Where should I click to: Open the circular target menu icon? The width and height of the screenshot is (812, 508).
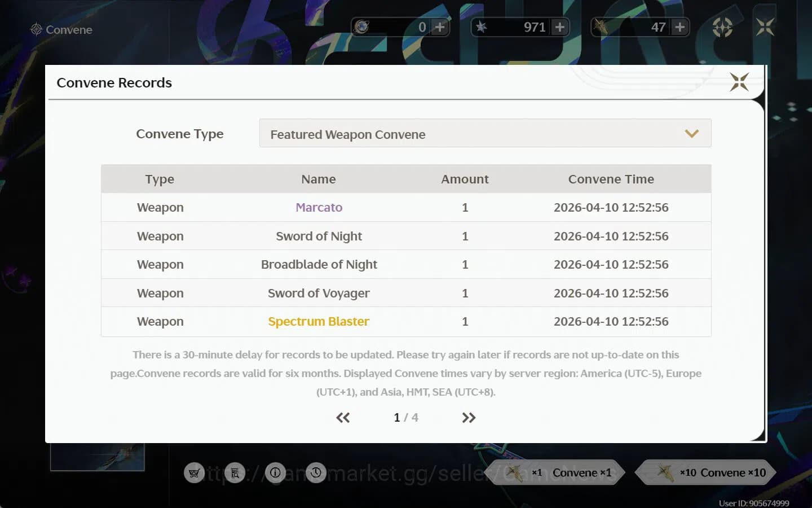(x=722, y=27)
